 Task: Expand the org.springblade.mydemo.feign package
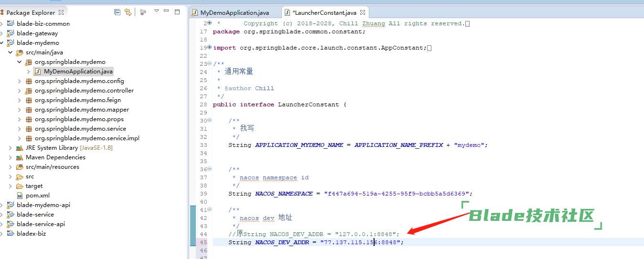click(x=20, y=100)
